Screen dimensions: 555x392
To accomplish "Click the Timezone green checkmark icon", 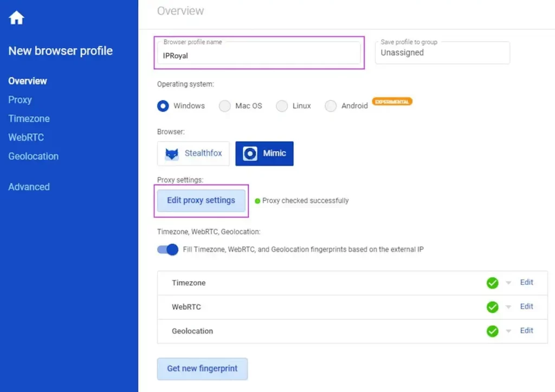I will pos(492,283).
